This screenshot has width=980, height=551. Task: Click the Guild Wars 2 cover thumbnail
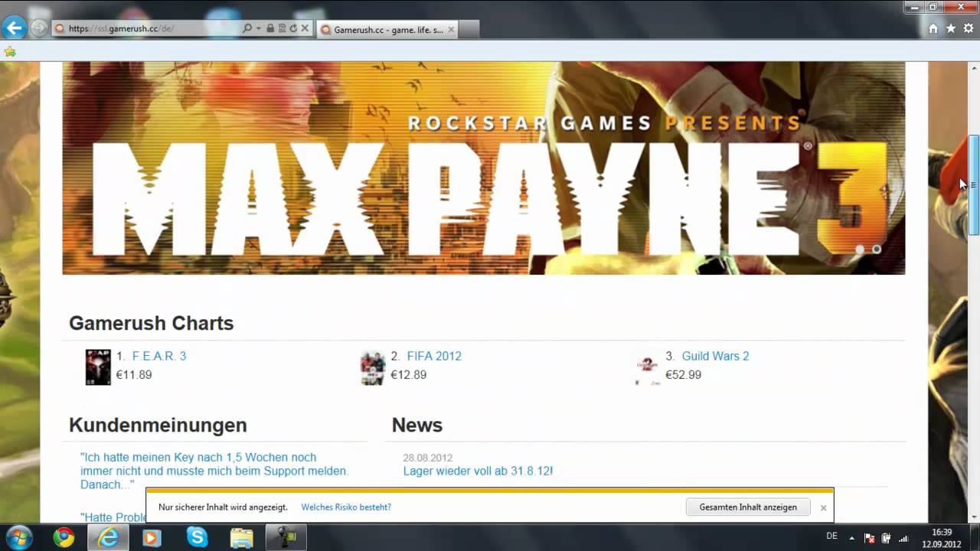pos(648,366)
